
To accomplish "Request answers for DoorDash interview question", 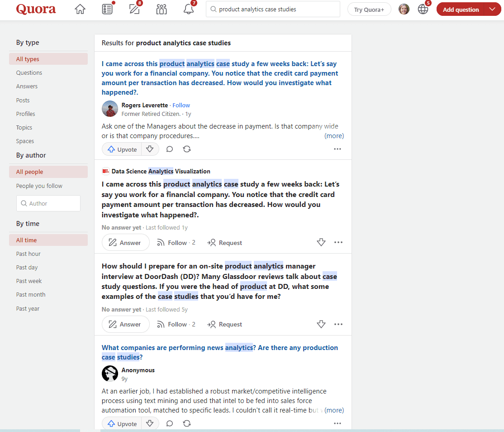I will tap(224, 324).
